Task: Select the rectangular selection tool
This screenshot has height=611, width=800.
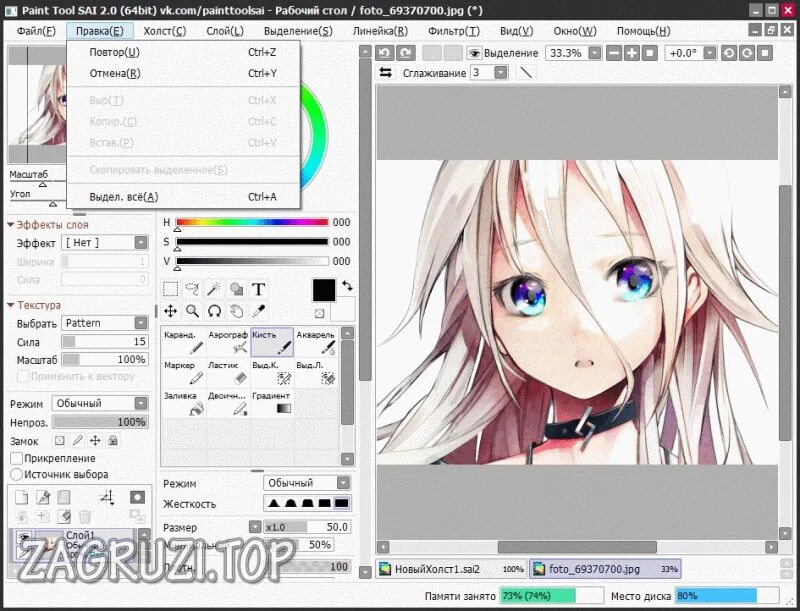Action: tap(170, 289)
